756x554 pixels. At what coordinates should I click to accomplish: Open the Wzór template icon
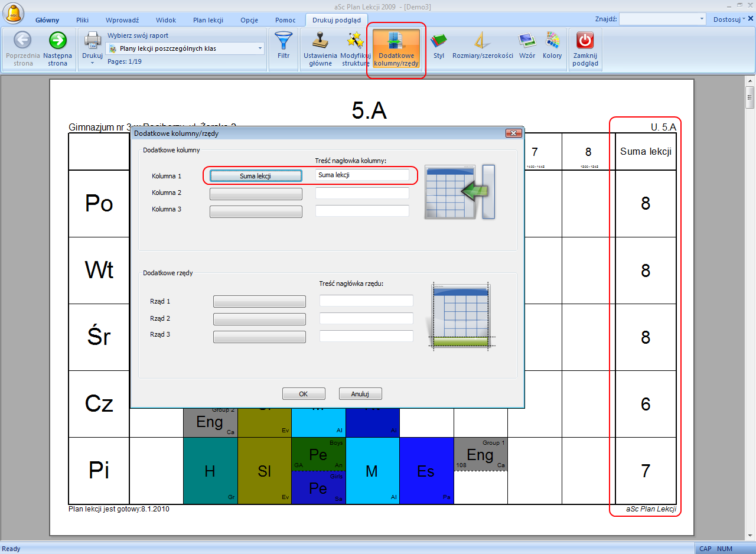pyautogui.click(x=527, y=47)
